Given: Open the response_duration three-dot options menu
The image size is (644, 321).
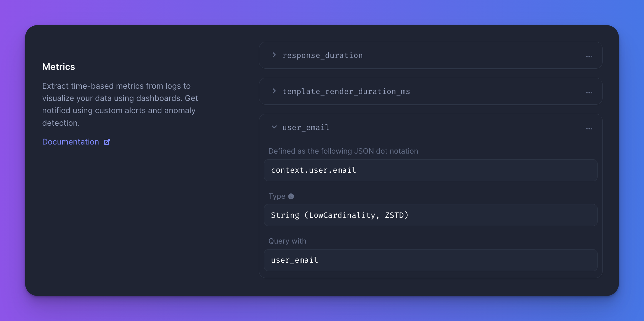Looking at the screenshot, I should (589, 56).
